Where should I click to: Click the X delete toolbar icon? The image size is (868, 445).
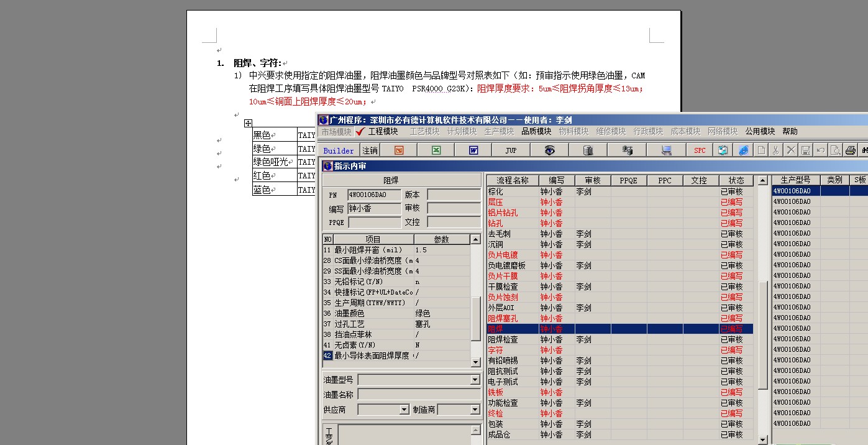[x=790, y=150]
